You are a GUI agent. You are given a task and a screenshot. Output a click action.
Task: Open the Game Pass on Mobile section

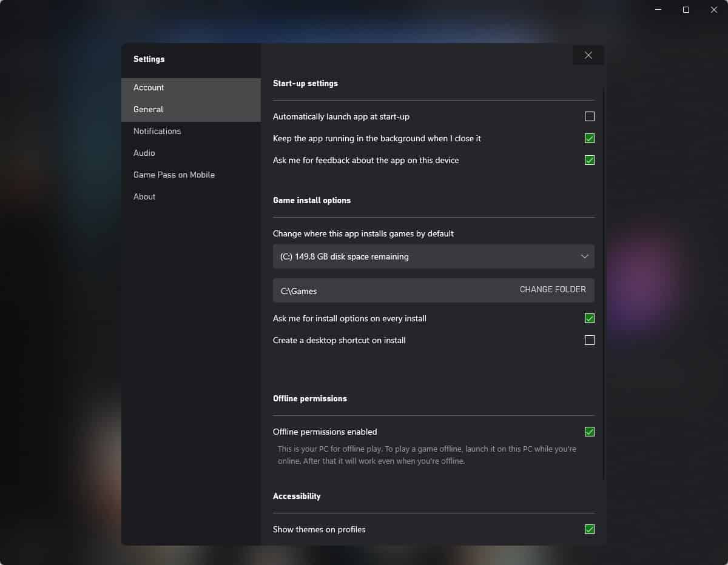[x=174, y=175]
